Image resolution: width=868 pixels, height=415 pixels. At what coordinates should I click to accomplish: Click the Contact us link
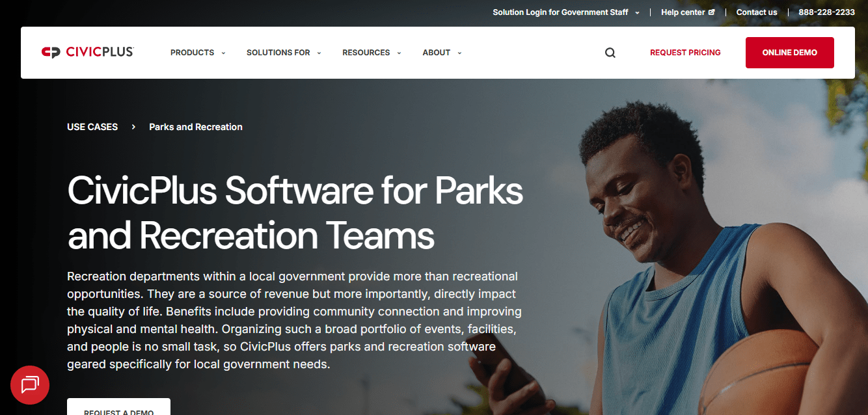pyautogui.click(x=757, y=12)
